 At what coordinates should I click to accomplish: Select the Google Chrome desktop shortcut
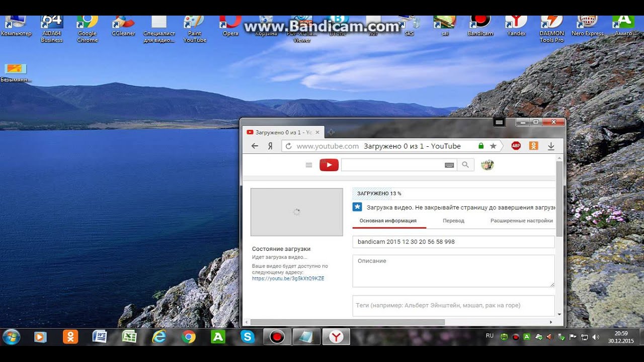88,29
